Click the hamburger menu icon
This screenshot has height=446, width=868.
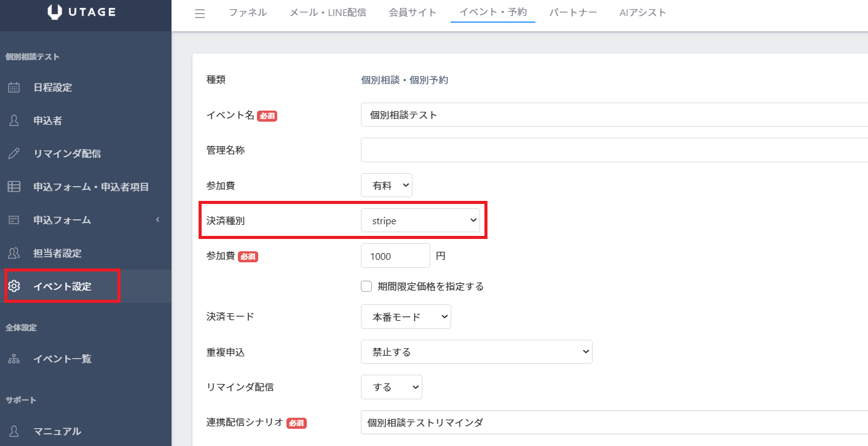[200, 14]
